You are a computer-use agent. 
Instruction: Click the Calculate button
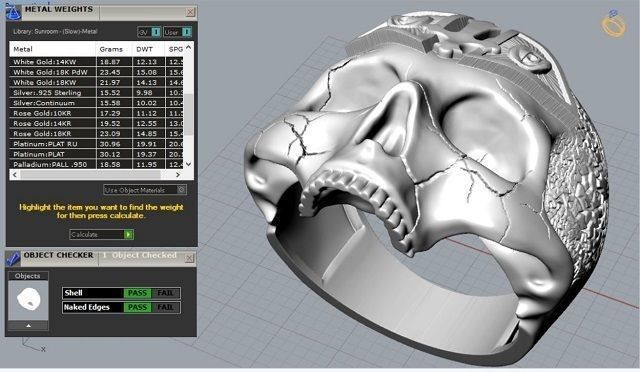[102, 234]
